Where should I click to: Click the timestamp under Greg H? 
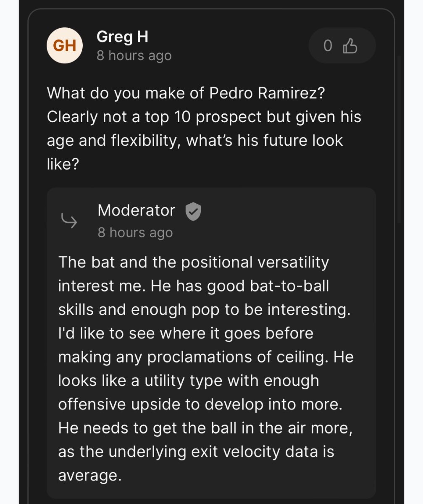(134, 56)
